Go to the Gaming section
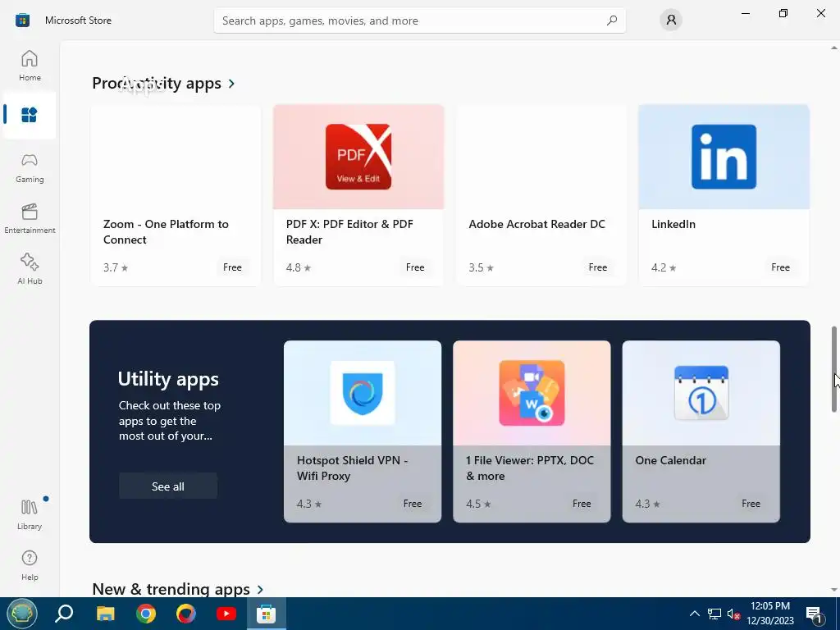 [30, 168]
